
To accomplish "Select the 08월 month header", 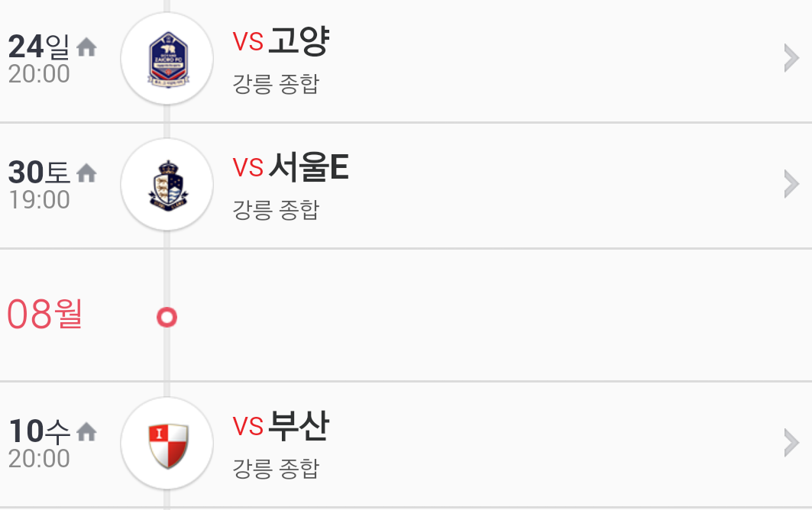I will [45, 314].
